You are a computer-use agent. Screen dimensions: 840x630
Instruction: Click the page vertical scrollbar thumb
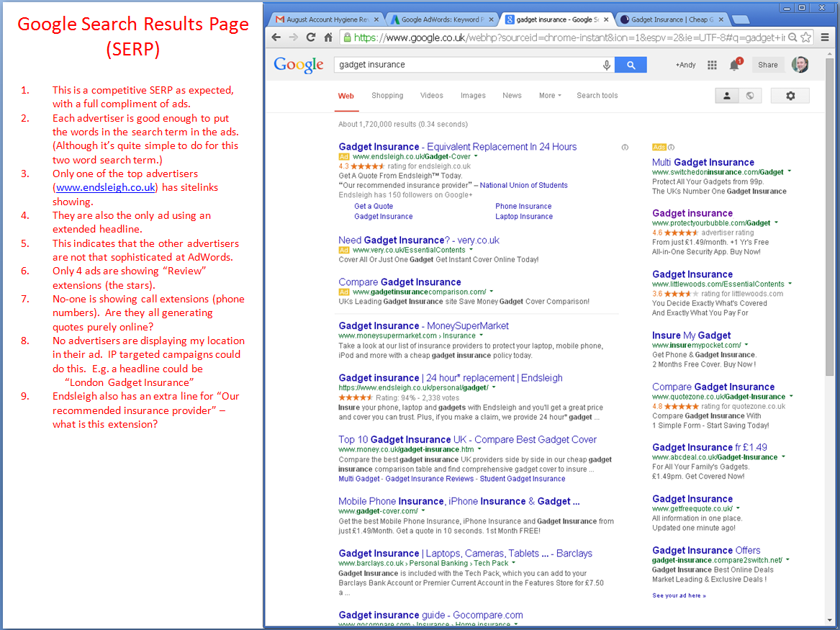pyautogui.click(x=830, y=217)
